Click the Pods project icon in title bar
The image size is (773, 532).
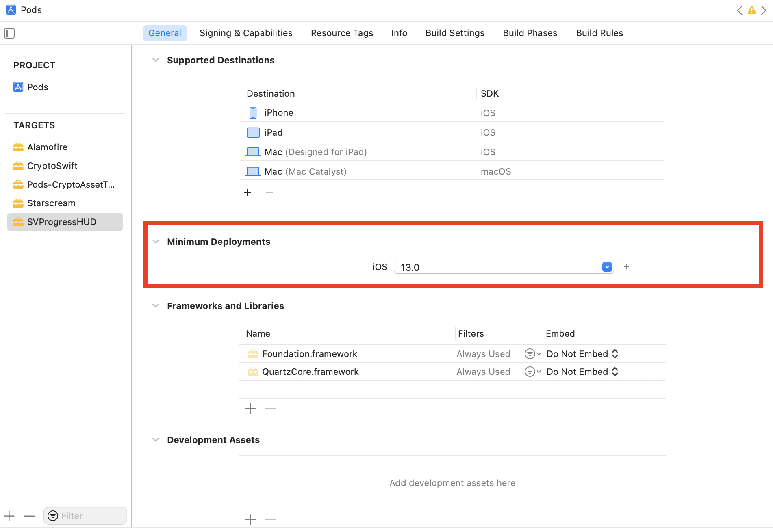11,10
